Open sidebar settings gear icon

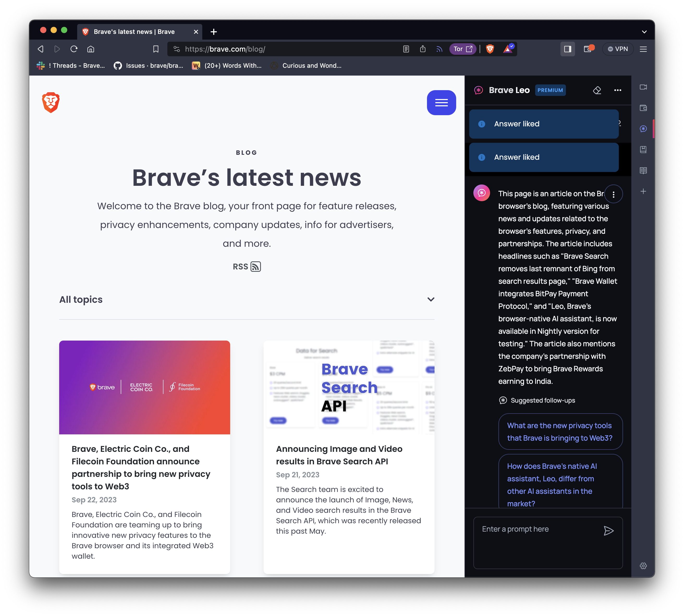pyautogui.click(x=643, y=565)
